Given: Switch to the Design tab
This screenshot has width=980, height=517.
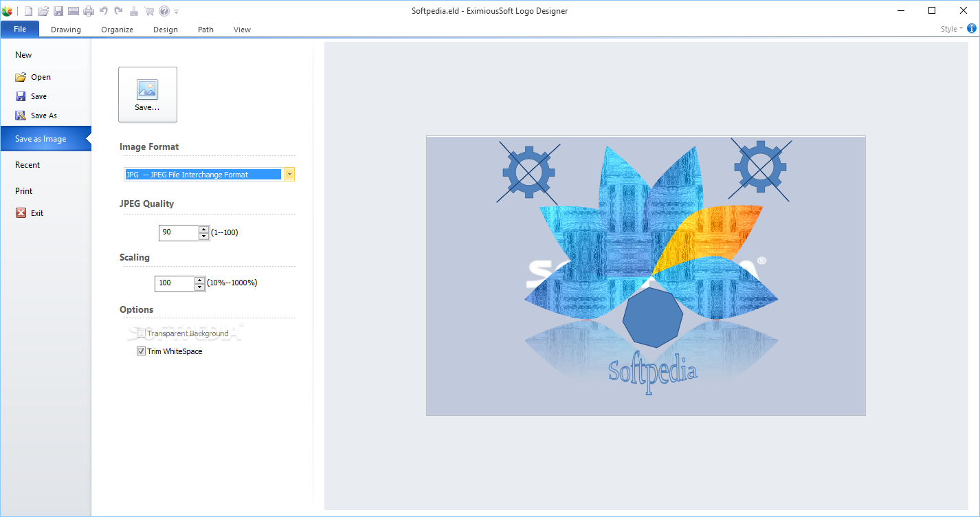Looking at the screenshot, I should [x=166, y=30].
